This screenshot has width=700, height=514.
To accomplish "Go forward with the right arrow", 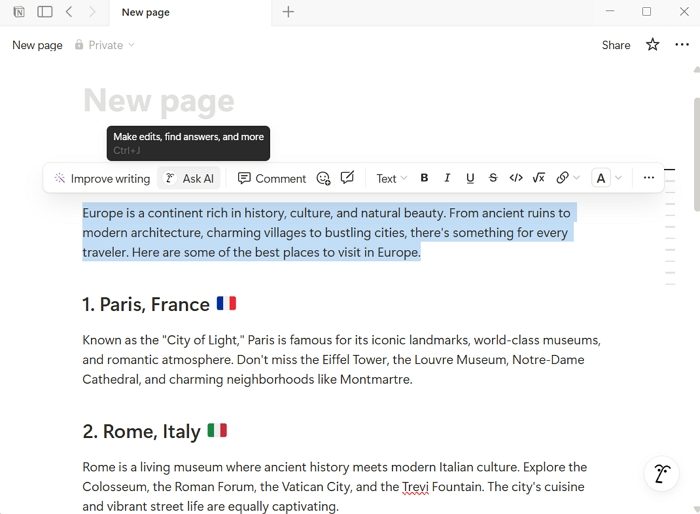I will tap(92, 12).
